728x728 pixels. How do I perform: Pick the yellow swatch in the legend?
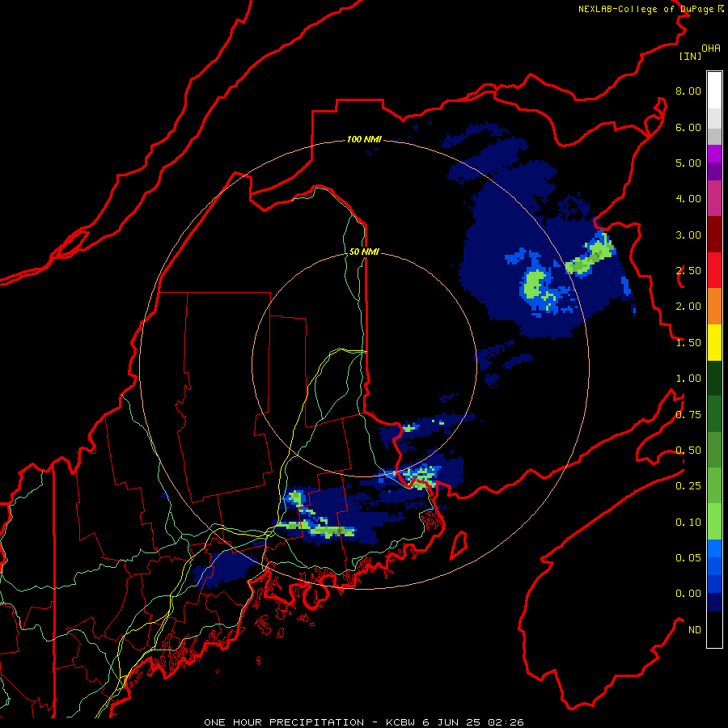click(714, 343)
